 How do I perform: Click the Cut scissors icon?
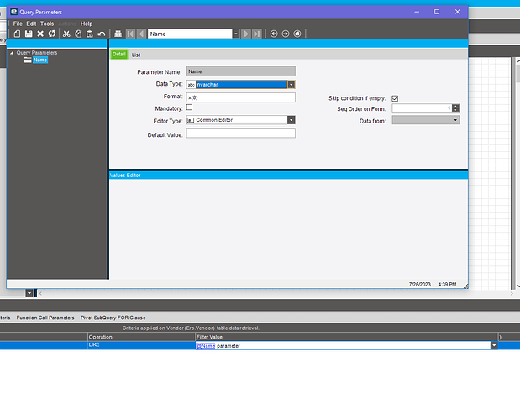coord(66,34)
